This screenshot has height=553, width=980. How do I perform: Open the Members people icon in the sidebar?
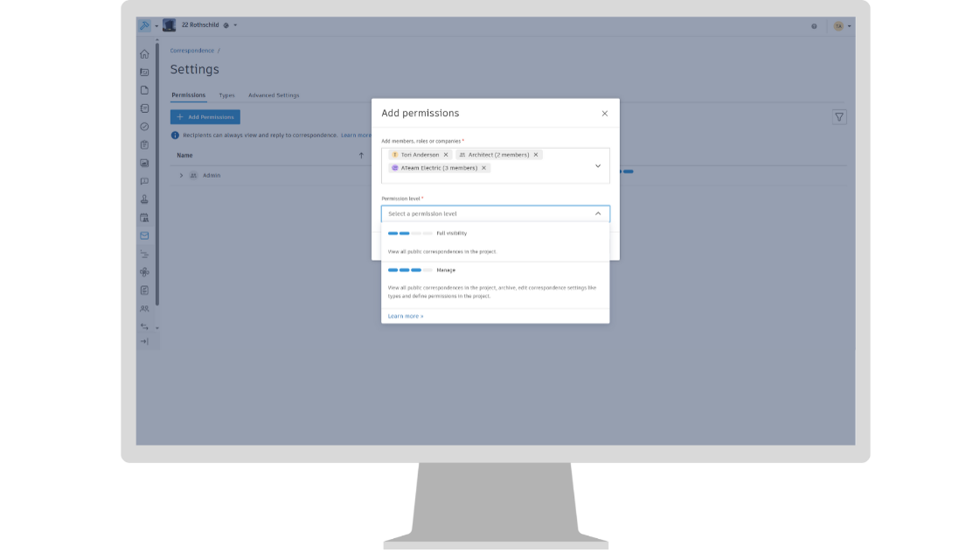click(144, 309)
